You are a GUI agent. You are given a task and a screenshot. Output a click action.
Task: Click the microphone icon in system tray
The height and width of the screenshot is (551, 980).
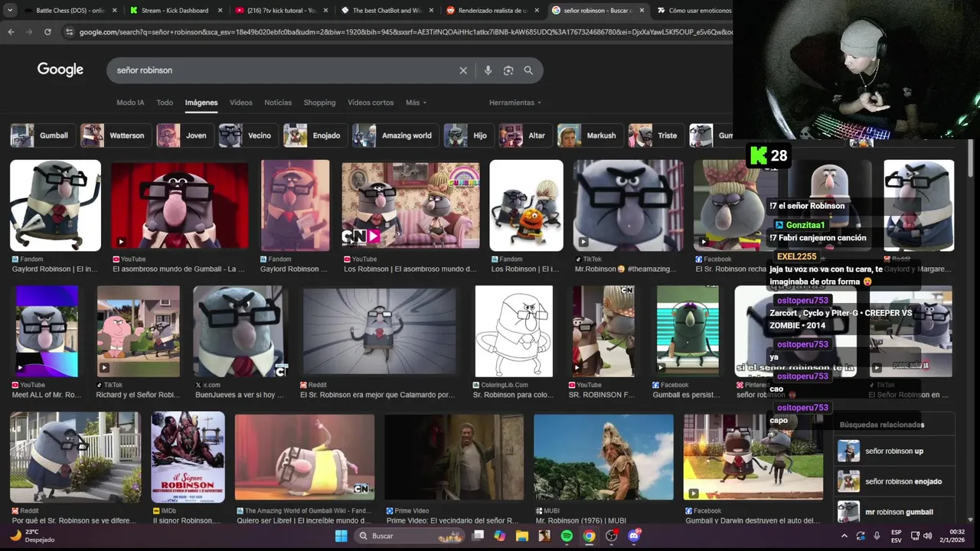click(877, 536)
